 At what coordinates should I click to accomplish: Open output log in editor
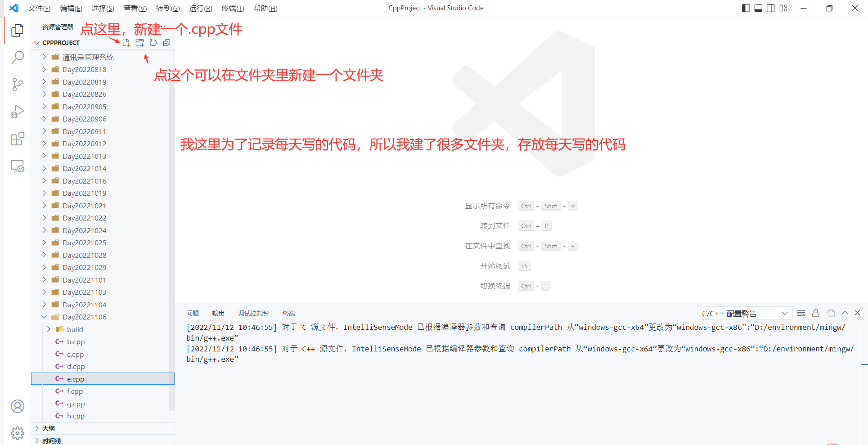pos(831,313)
